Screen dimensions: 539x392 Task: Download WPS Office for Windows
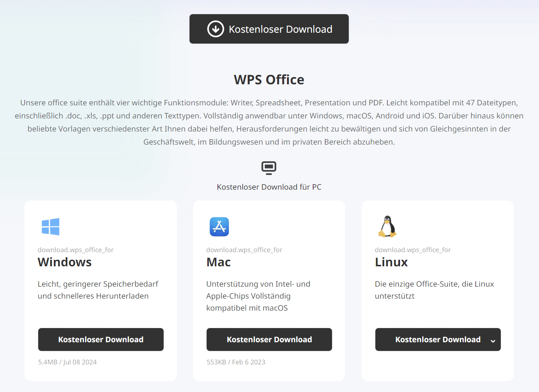(x=101, y=339)
